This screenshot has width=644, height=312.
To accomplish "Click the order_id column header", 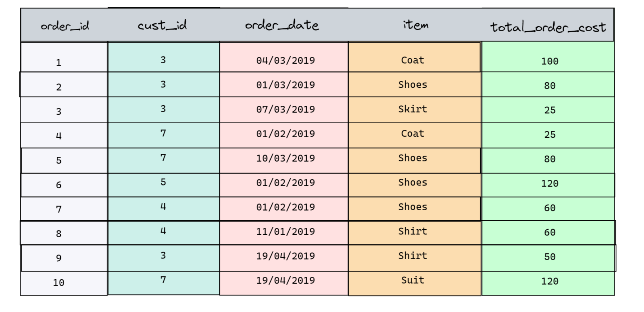I will [64, 25].
